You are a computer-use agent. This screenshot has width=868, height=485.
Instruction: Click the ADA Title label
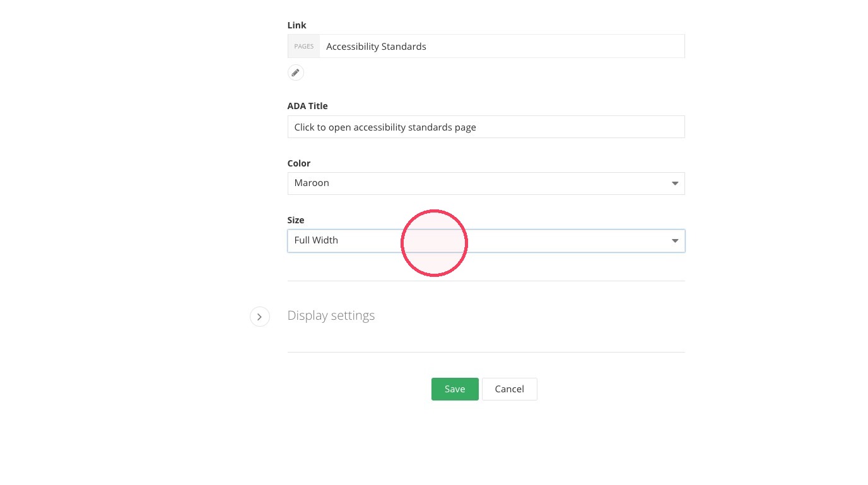308,106
